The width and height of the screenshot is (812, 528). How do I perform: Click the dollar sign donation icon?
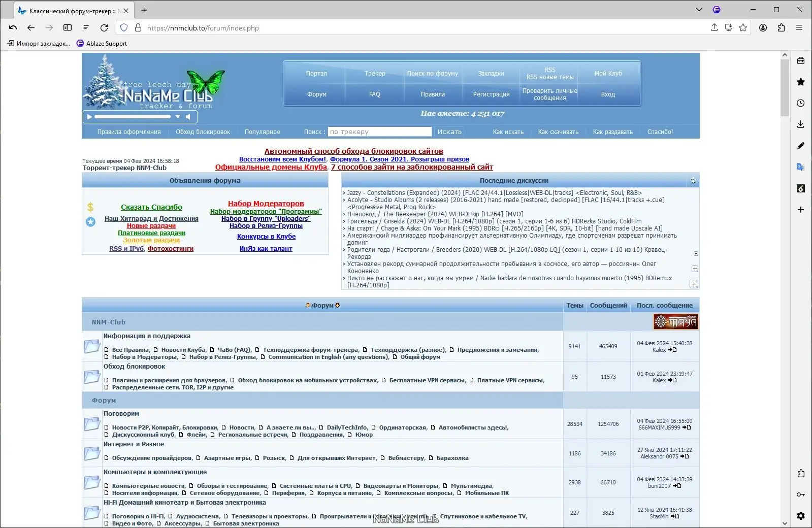point(90,207)
